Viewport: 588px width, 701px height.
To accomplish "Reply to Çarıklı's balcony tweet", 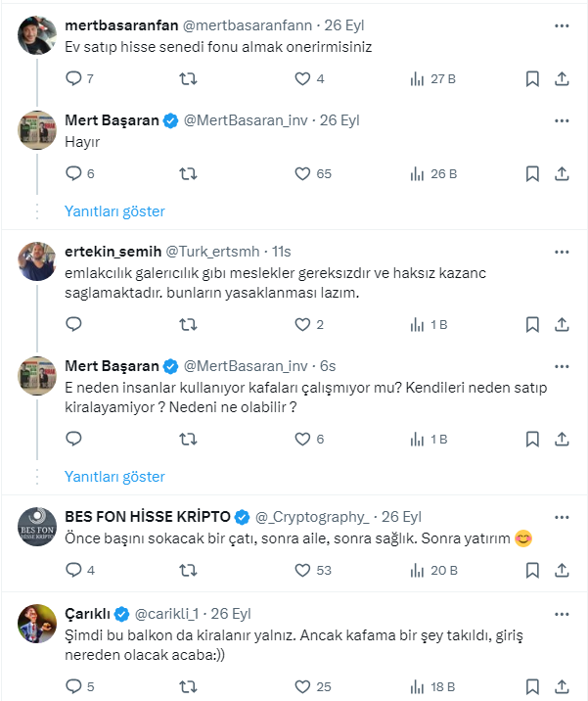I will 73,686.
